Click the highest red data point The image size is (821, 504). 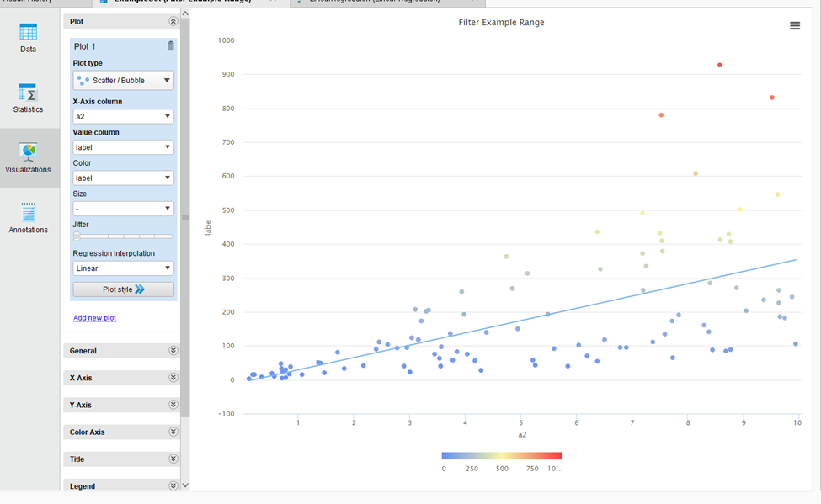(x=719, y=65)
